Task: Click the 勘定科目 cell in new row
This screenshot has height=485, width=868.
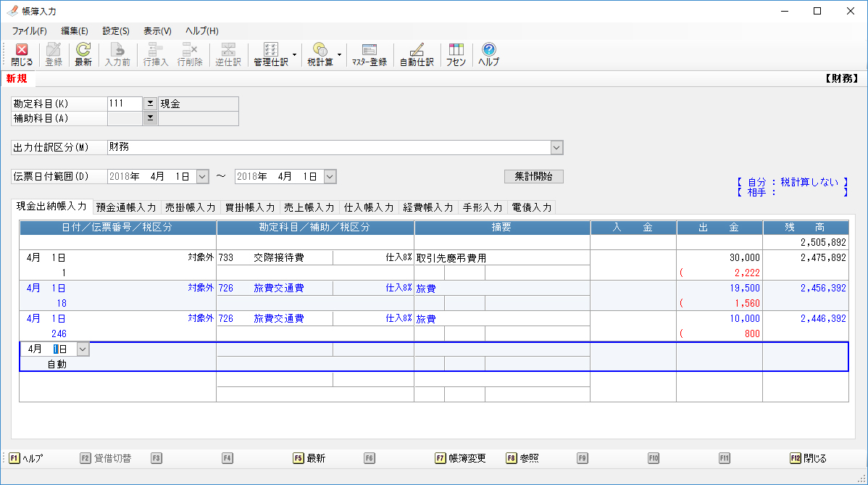Action: (x=275, y=349)
